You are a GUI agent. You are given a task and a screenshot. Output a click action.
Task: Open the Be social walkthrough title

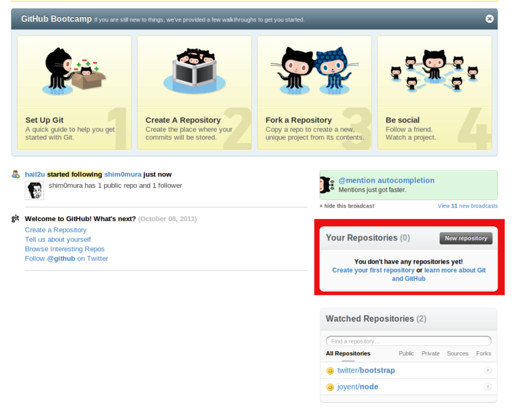tap(402, 120)
